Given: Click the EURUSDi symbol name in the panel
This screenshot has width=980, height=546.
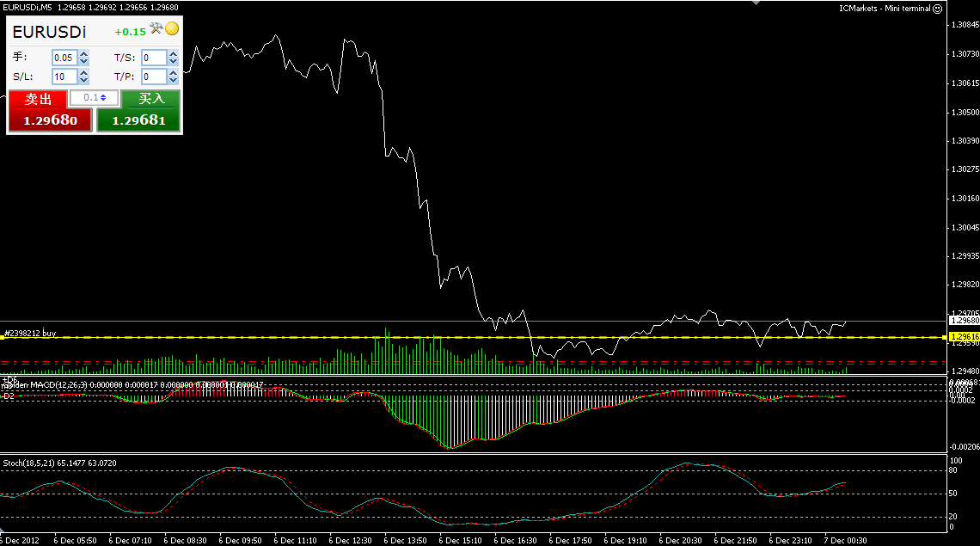Looking at the screenshot, I should [49, 32].
